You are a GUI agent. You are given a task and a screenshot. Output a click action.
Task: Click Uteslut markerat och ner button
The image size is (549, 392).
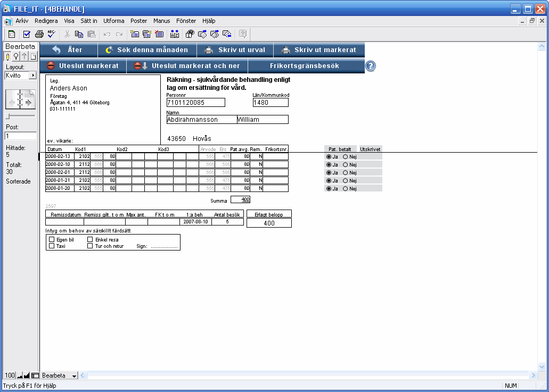tap(187, 66)
